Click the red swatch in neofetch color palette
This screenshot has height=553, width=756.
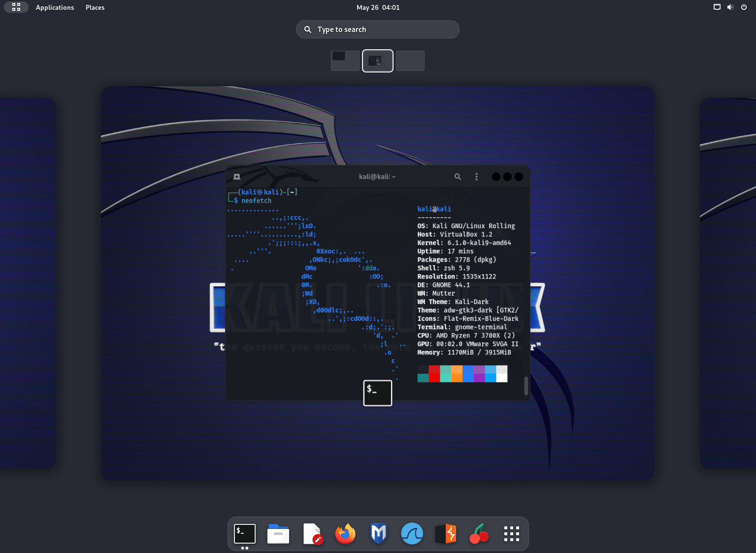[434, 374]
